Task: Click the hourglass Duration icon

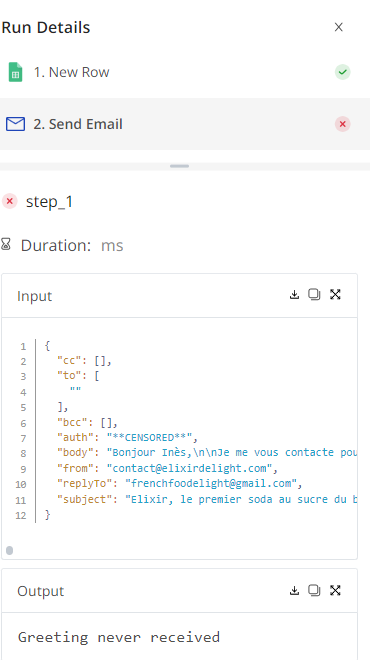Action: (x=5, y=244)
